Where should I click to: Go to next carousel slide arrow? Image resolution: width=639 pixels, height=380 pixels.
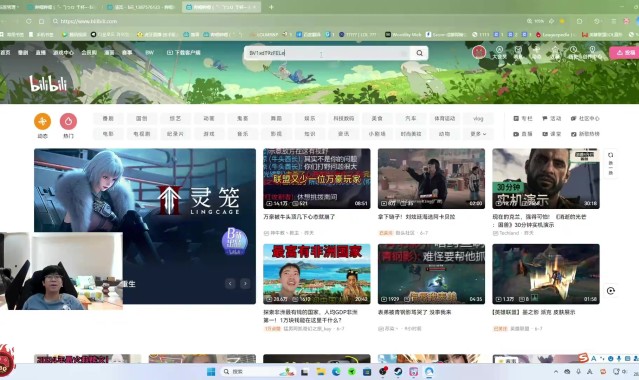pos(245,283)
